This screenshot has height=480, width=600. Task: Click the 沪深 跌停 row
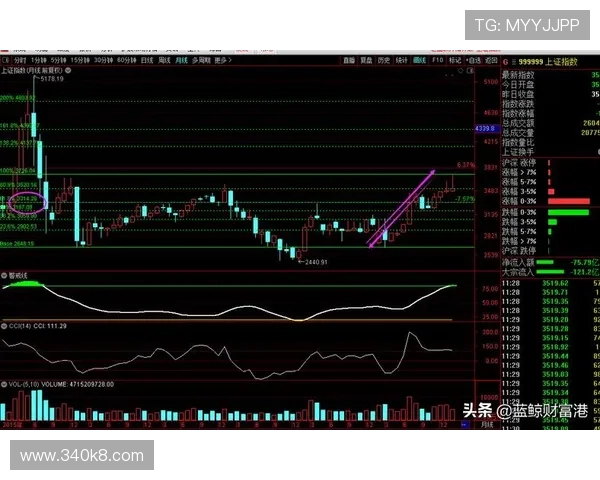pyautogui.click(x=550, y=251)
